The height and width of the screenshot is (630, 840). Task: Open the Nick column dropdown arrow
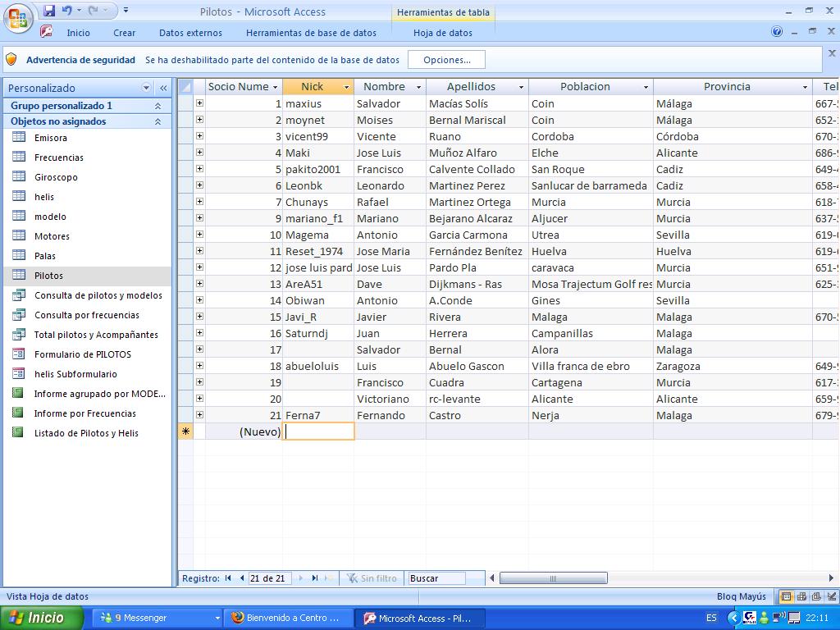coord(346,87)
